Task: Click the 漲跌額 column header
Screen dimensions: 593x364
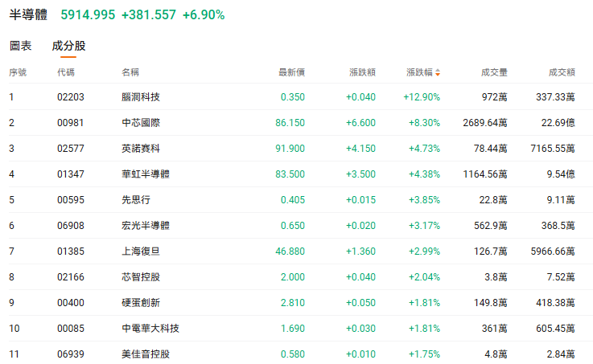Action: point(362,72)
